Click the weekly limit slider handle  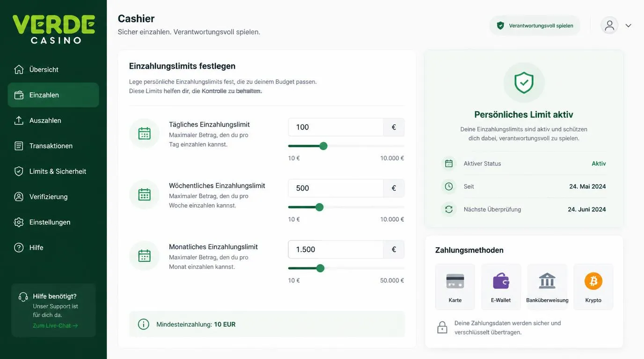[320, 207]
